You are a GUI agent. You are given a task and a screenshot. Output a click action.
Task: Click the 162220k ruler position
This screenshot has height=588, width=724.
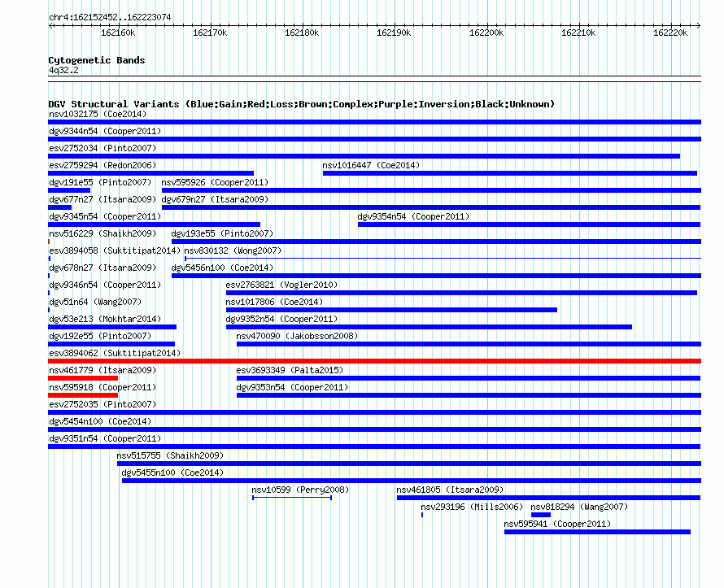tap(670, 33)
